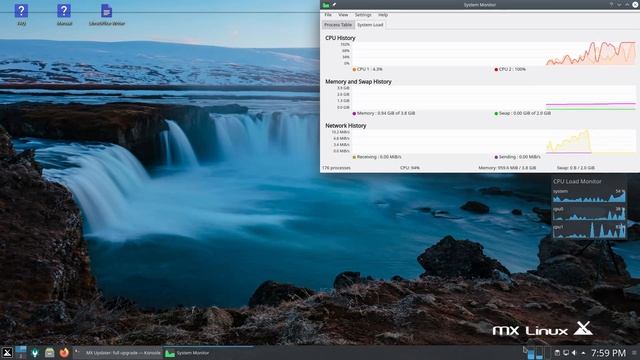This screenshot has height=360, width=640.
Task: Click the 'CPU History' heading
Action: [x=340, y=38]
